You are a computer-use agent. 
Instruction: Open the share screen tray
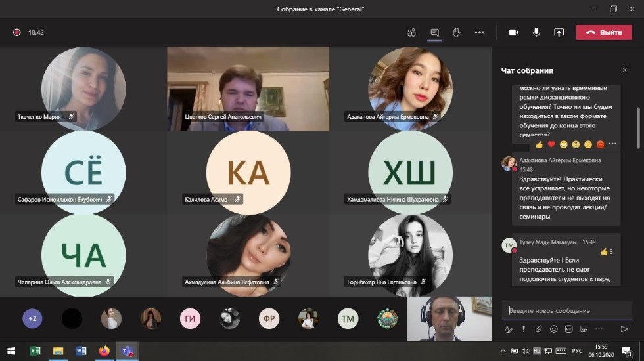tap(559, 32)
